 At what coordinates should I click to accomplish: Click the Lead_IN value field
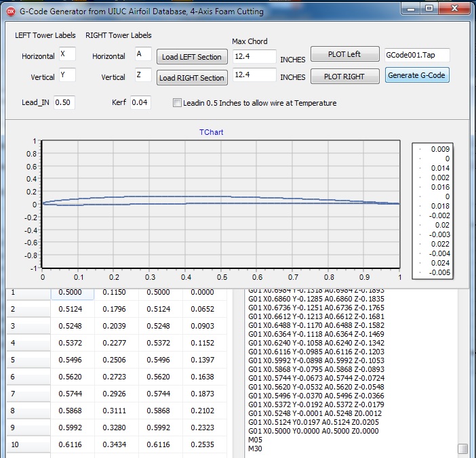[x=64, y=103]
